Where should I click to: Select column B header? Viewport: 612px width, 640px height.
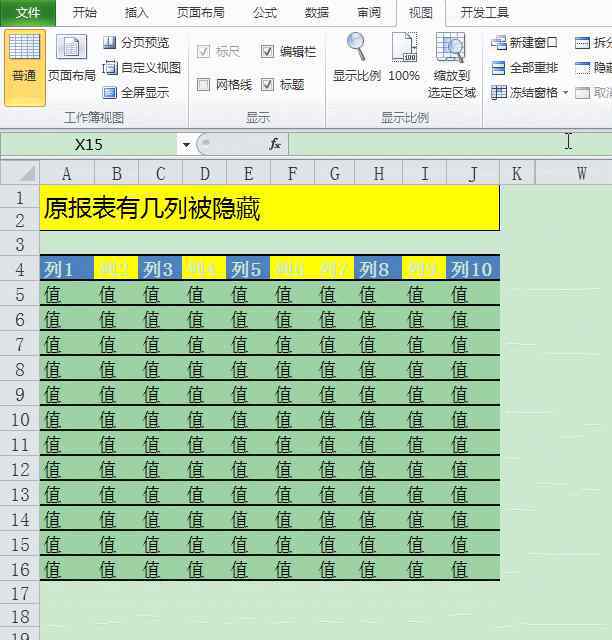[x=117, y=174]
